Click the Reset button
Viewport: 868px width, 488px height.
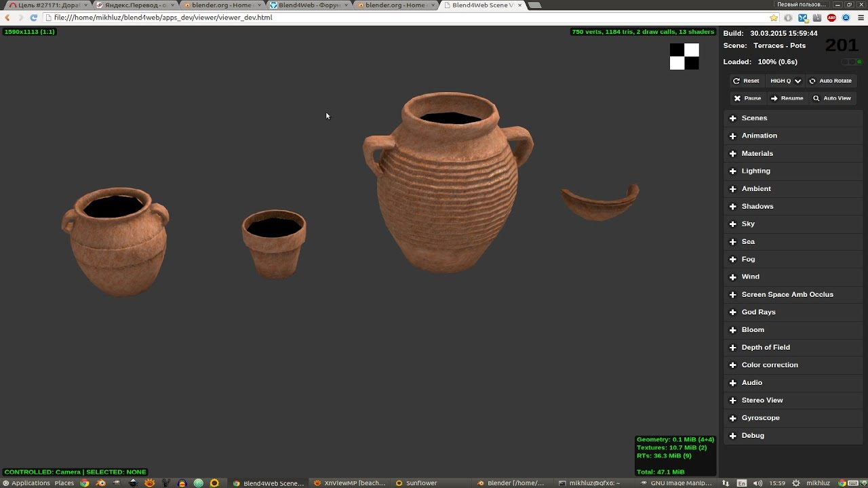[x=746, y=81]
